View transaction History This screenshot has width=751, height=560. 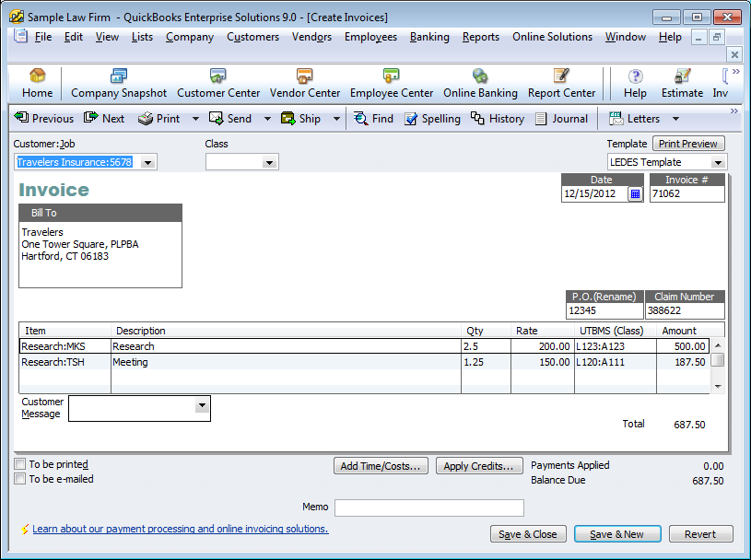point(498,118)
